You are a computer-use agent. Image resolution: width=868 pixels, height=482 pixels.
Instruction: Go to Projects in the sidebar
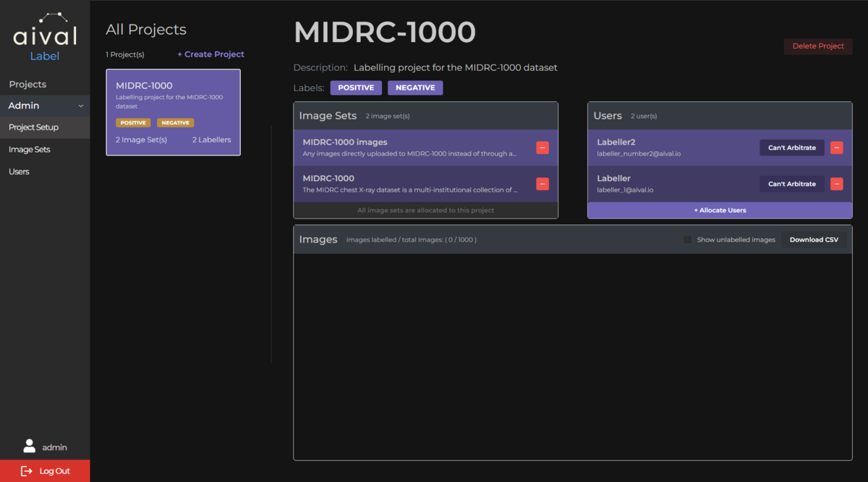click(x=27, y=84)
